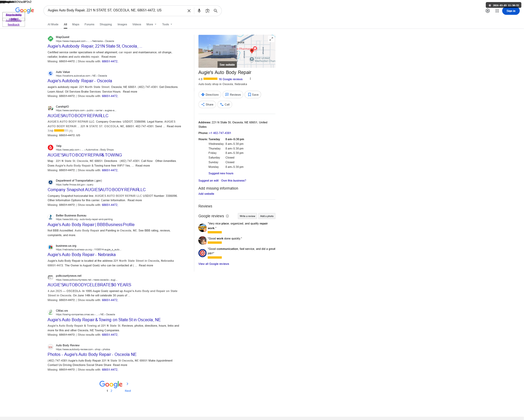Click Add a photo button
This screenshot has height=420, width=527.
point(267,216)
